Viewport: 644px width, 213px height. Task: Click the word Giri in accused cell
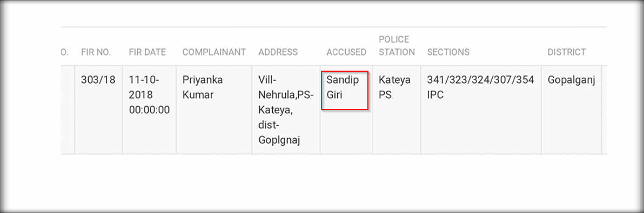point(334,95)
